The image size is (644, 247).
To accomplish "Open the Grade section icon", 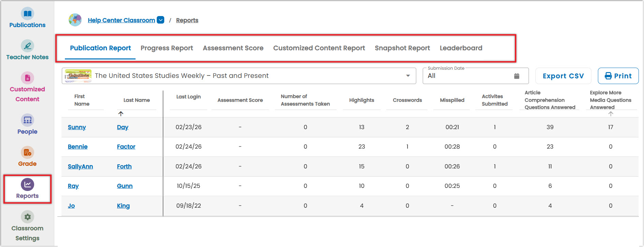I will [x=27, y=152].
